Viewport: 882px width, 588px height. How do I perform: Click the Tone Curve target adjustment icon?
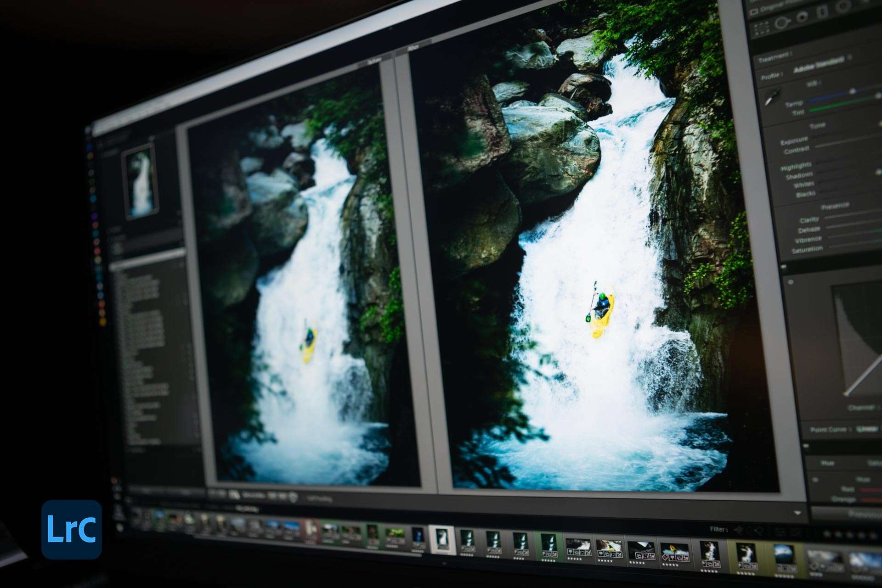pos(791,282)
